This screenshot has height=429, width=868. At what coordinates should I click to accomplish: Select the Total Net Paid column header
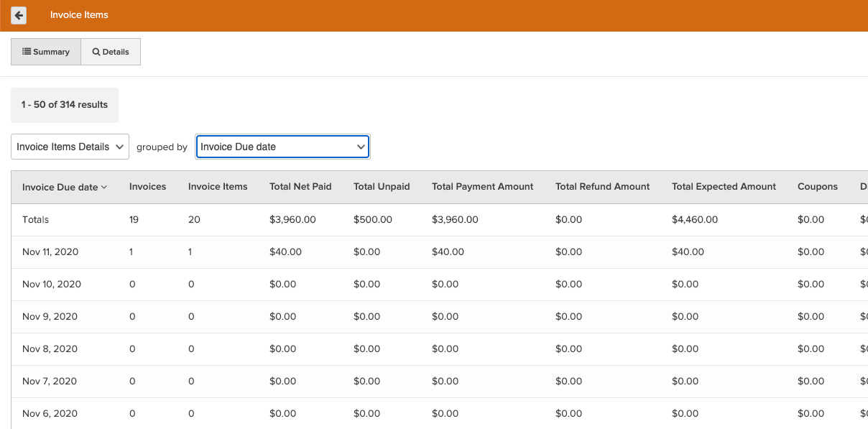pos(300,187)
